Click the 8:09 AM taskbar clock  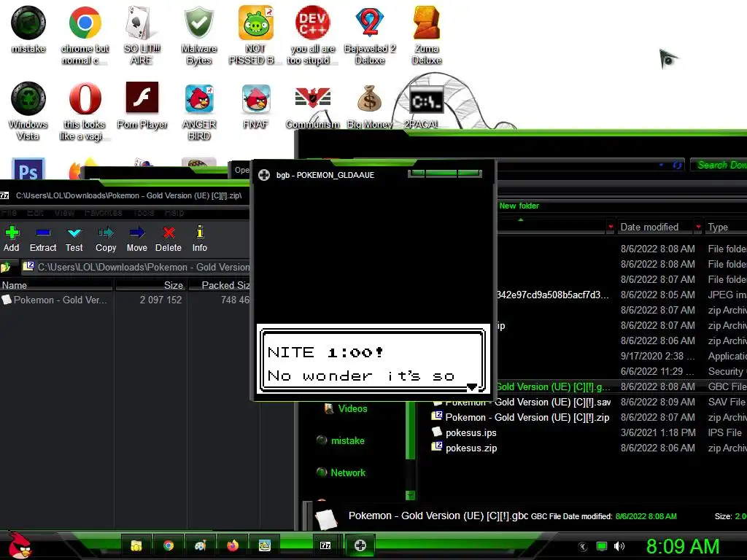682,546
